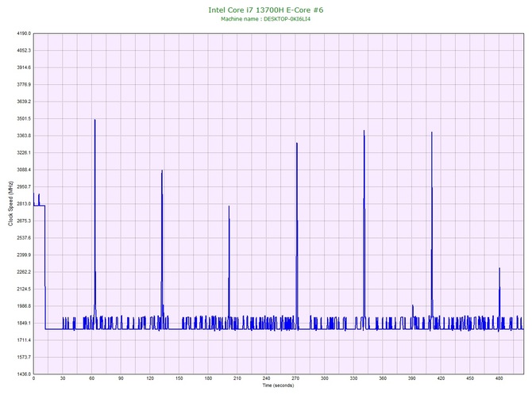This screenshot has height=399, width=532.
Task: Click the 1849.1 y-axis value
Action: tap(24, 323)
